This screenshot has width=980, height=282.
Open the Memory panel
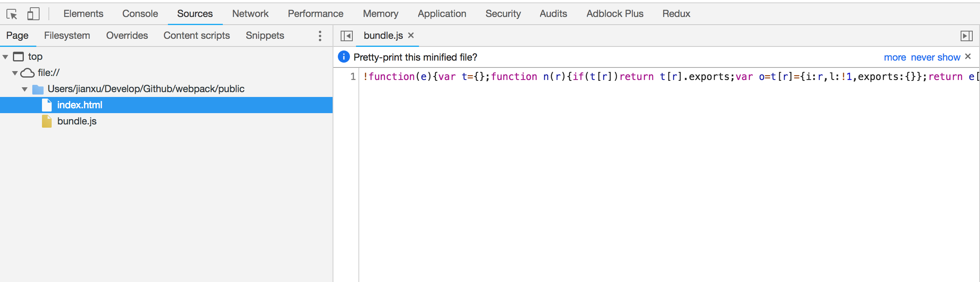[381, 14]
